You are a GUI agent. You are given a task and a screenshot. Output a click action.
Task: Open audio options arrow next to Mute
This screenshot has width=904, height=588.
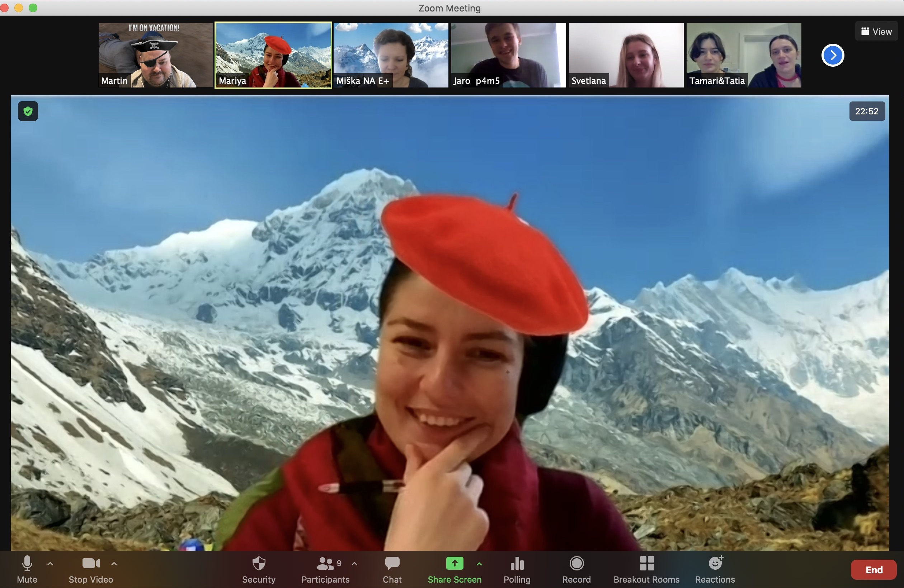point(50,564)
